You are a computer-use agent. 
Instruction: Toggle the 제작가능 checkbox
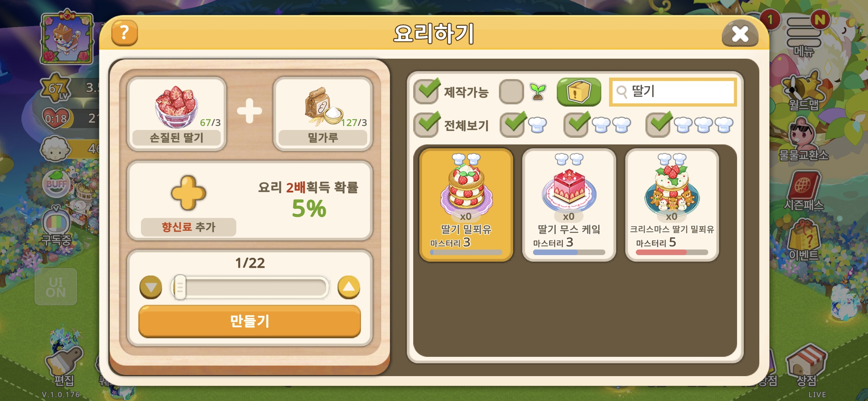[427, 92]
